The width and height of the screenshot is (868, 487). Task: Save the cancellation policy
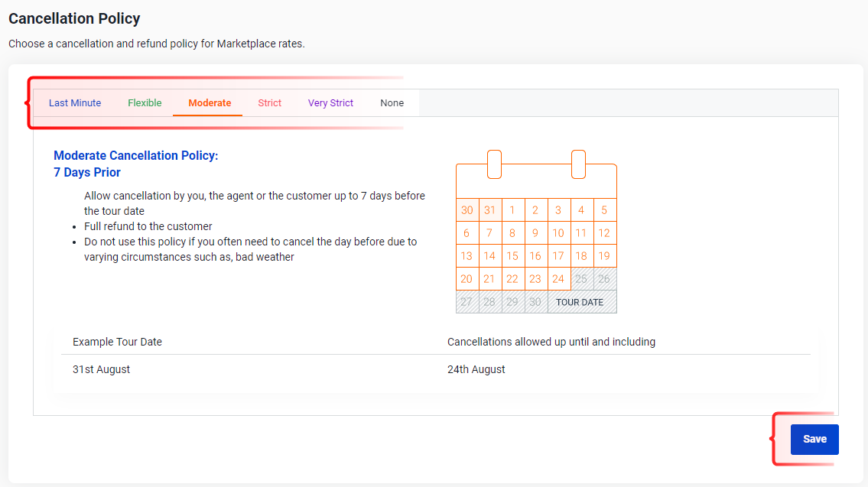[814, 440]
